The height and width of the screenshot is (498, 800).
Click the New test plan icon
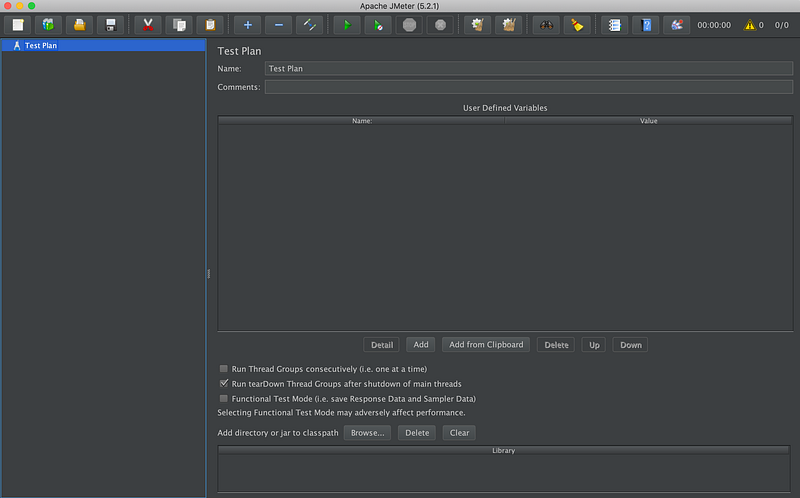[18, 25]
